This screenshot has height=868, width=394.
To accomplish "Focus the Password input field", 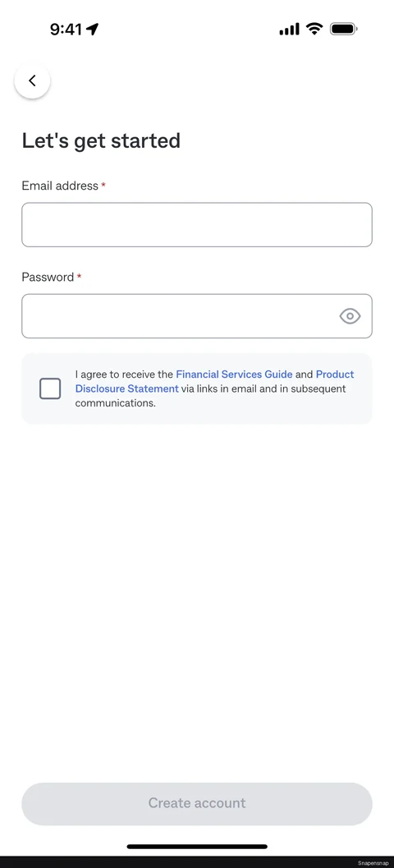I will (197, 316).
